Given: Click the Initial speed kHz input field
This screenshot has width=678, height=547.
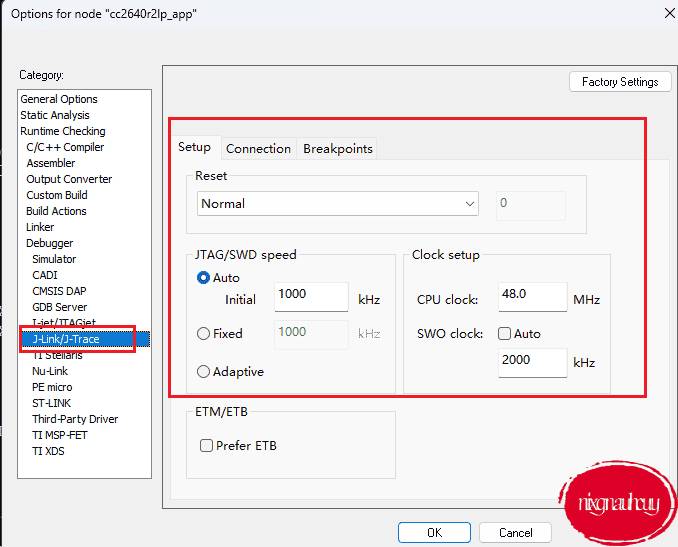Looking at the screenshot, I should tap(311, 296).
